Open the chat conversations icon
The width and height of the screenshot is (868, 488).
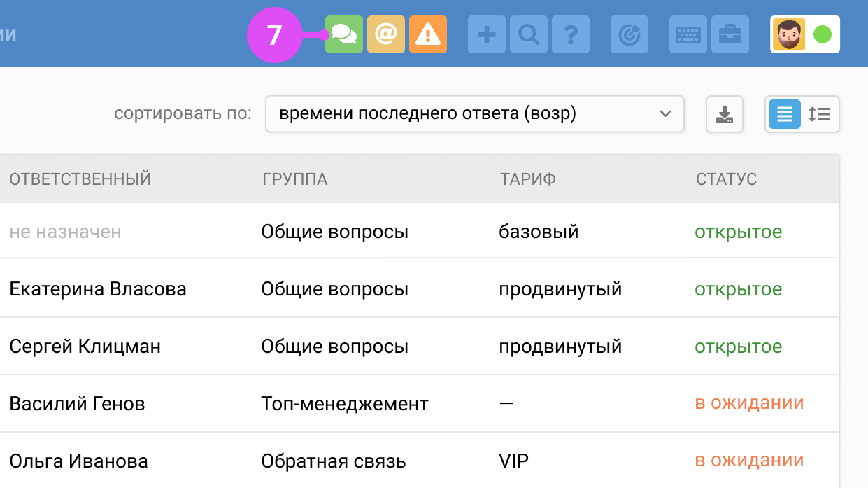tap(344, 34)
